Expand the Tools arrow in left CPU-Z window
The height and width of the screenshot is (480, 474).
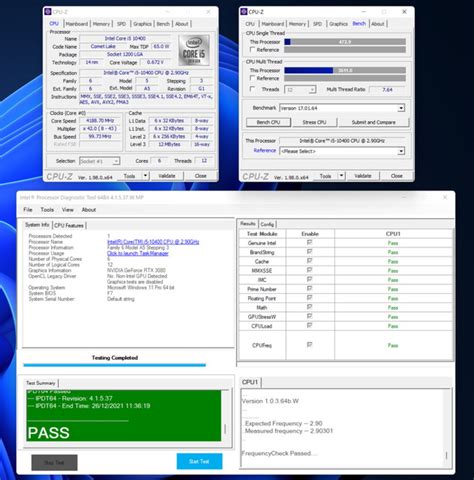pos(145,176)
